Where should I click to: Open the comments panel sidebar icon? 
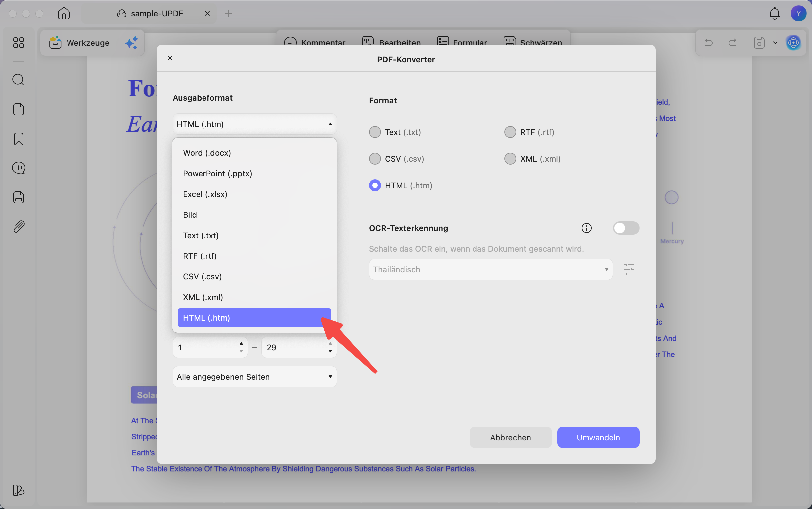tap(19, 168)
